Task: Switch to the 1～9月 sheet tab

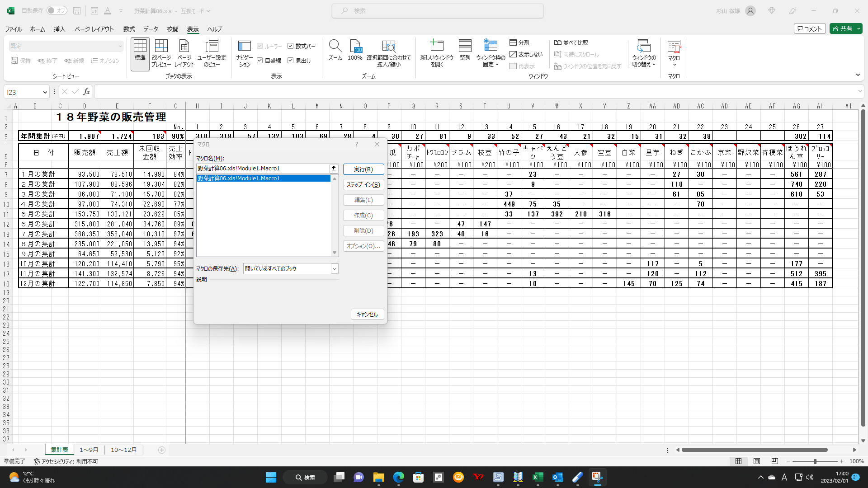Action: 89,450
